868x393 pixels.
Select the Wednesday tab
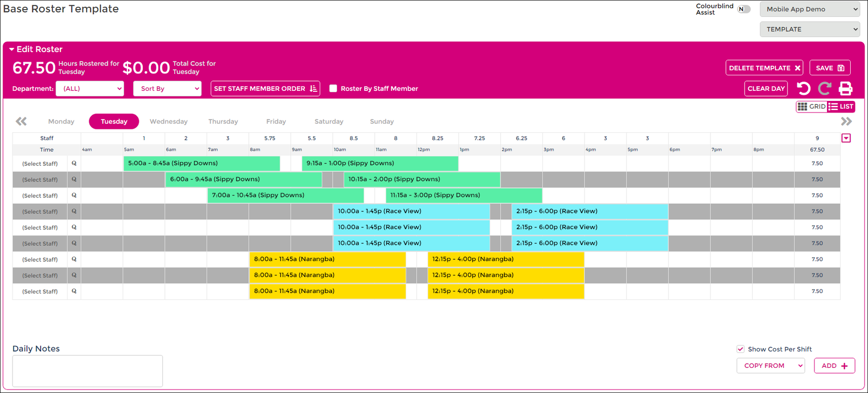point(168,122)
